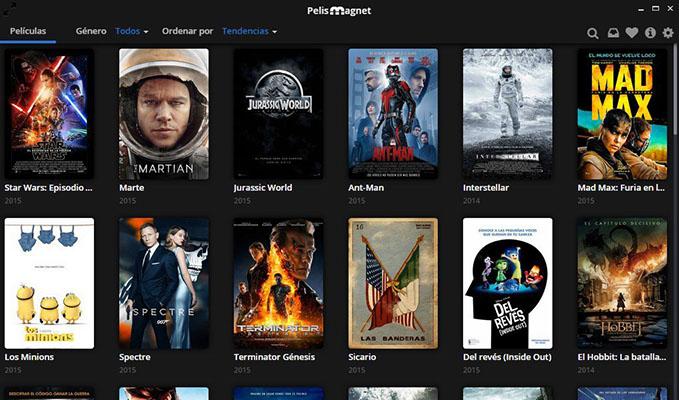Click the 'El Hobbit: La batalla...' title

622,357
